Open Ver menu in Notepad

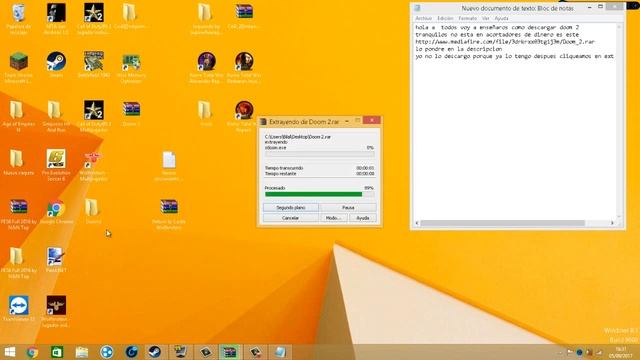[x=485, y=18]
